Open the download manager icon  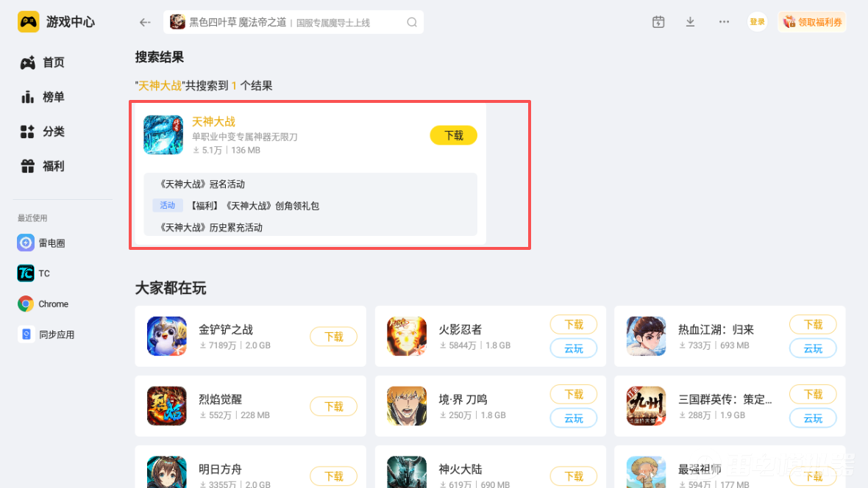click(690, 22)
